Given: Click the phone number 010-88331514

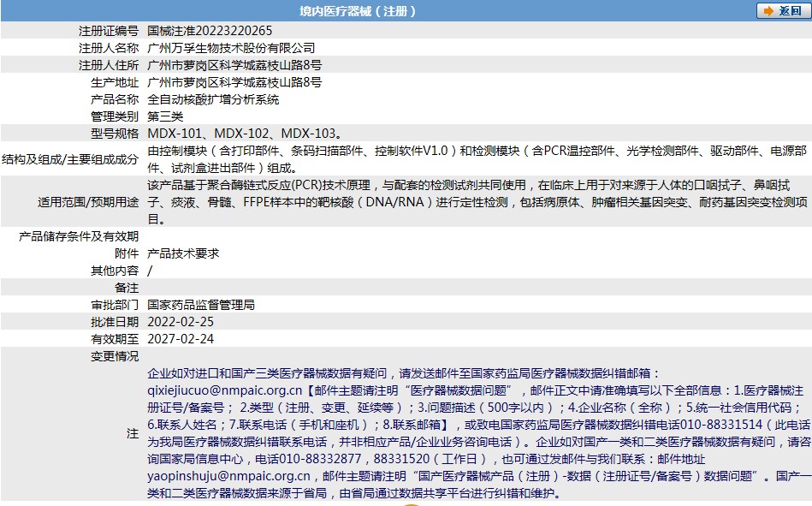Looking at the screenshot, I should 721,425.
